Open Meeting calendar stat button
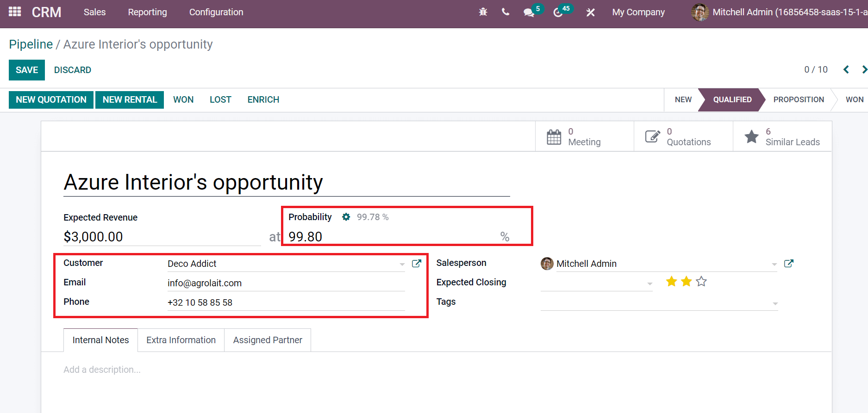This screenshot has height=413, width=868. click(584, 136)
